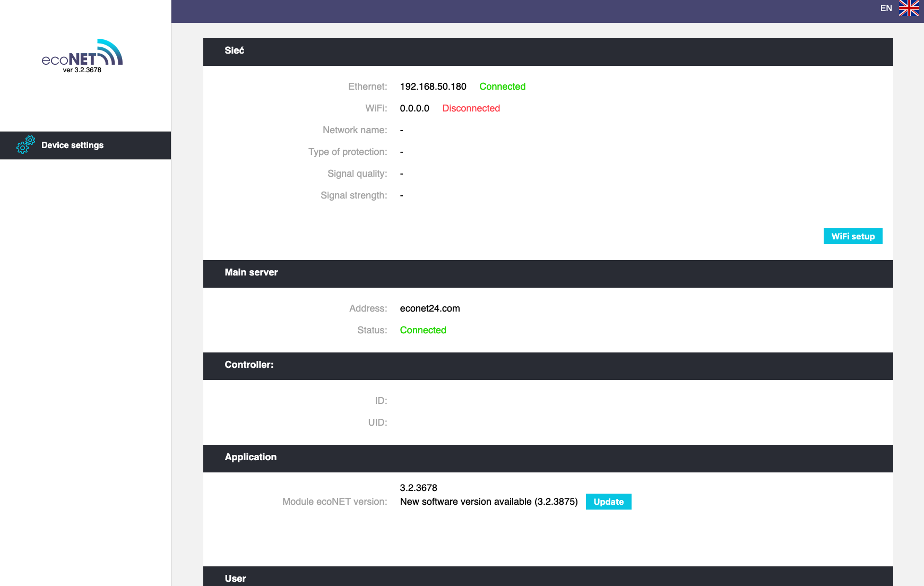Click the WiFi setup button
This screenshot has width=924, height=586.
click(853, 236)
